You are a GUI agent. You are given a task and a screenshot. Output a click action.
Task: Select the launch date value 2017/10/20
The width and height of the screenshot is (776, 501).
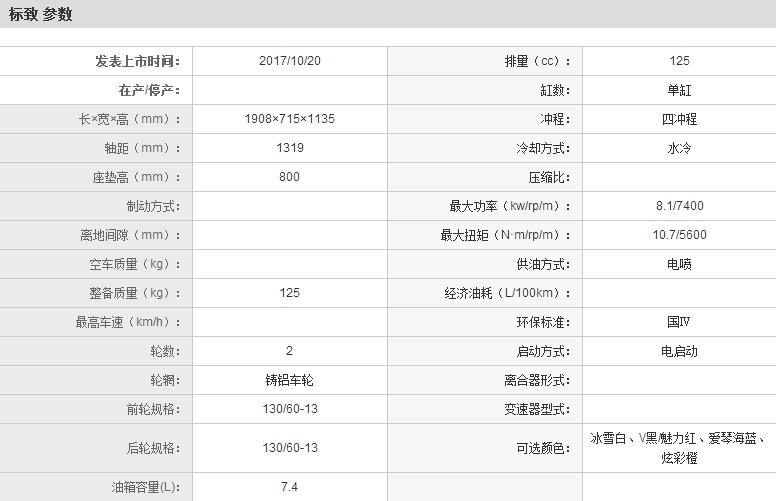pos(289,61)
